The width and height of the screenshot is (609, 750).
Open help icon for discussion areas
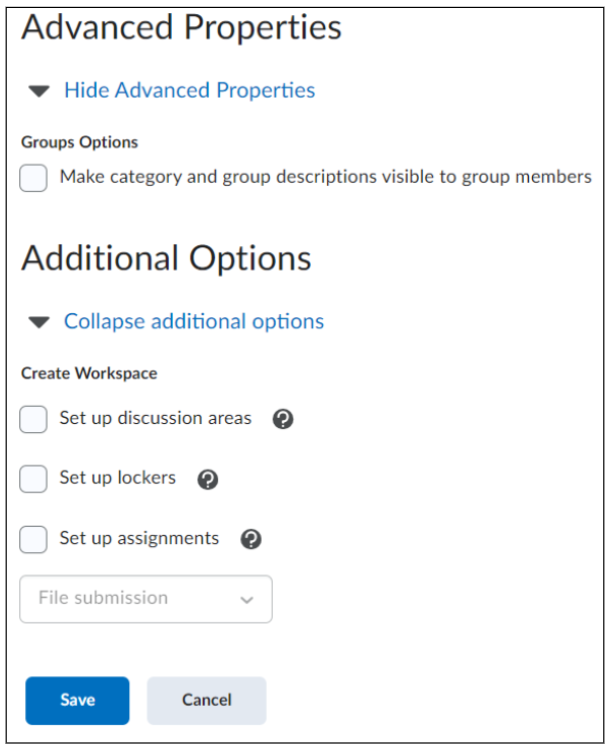(x=283, y=419)
